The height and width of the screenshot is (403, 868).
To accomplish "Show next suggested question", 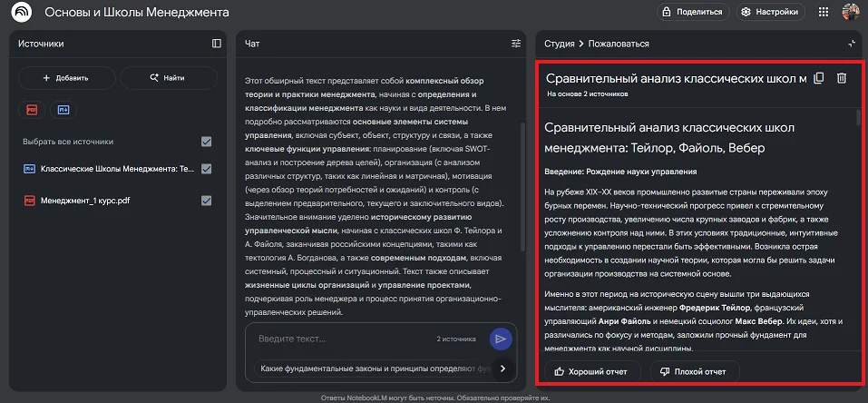I will tap(502, 369).
